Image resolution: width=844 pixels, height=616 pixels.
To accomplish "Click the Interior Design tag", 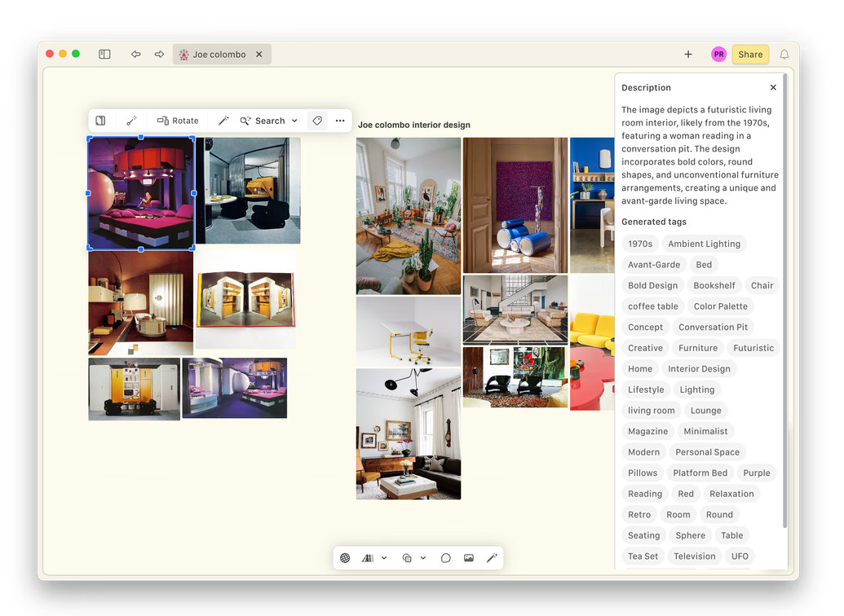I will coord(699,368).
